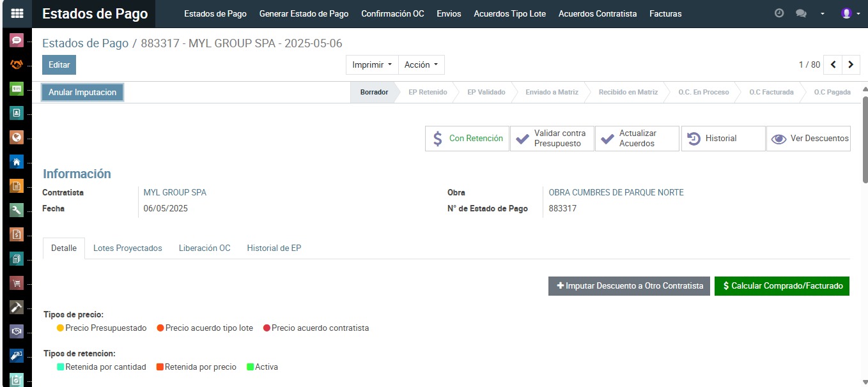Image resolution: width=868 pixels, height=387 pixels.
Task: Click Ver Descuentos eye button
Action: click(809, 139)
